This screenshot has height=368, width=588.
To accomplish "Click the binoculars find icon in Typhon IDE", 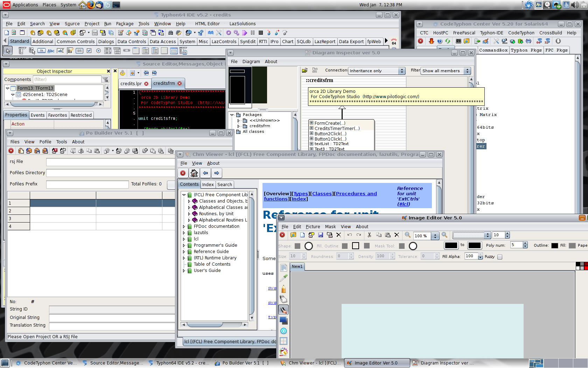I will pyautogui.click(x=171, y=33).
